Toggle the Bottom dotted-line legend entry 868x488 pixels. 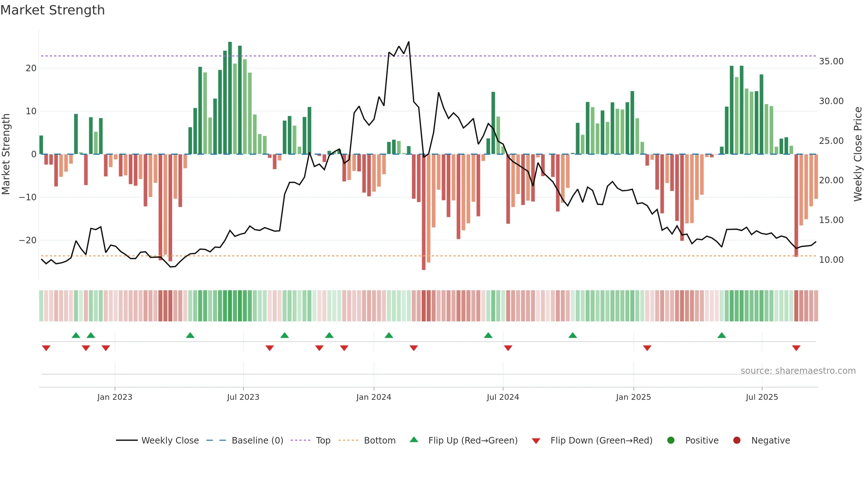pyautogui.click(x=367, y=440)
